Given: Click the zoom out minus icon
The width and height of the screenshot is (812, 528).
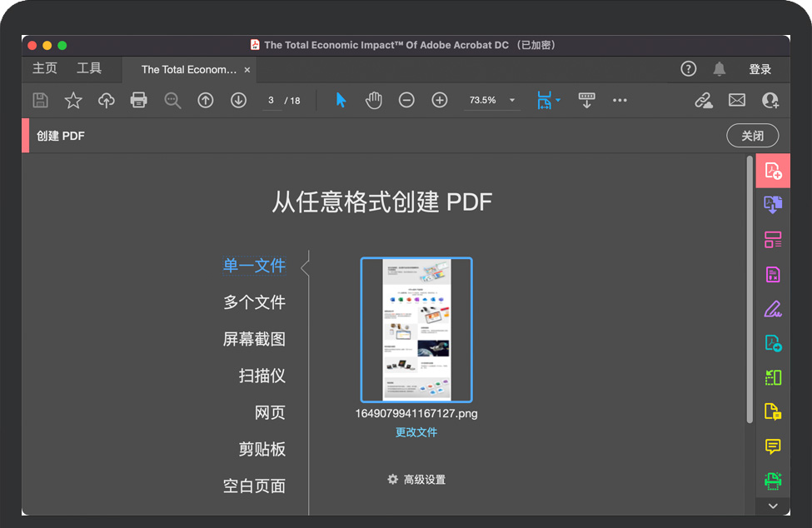Looking at the screenshot, I should point(406,100).
